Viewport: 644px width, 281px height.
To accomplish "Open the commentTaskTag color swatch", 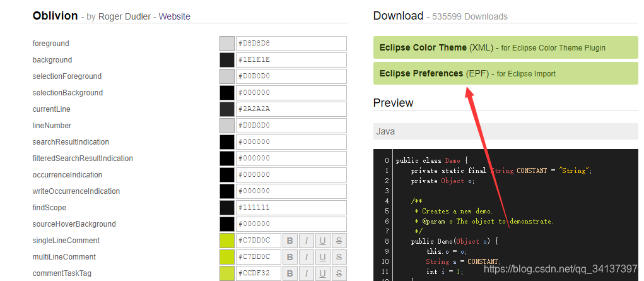I will point(226,273).
